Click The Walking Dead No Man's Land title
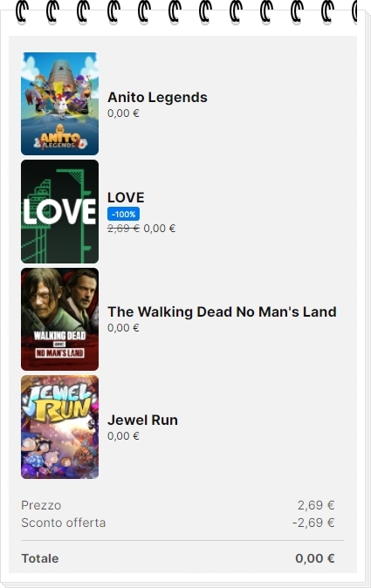 222,311
